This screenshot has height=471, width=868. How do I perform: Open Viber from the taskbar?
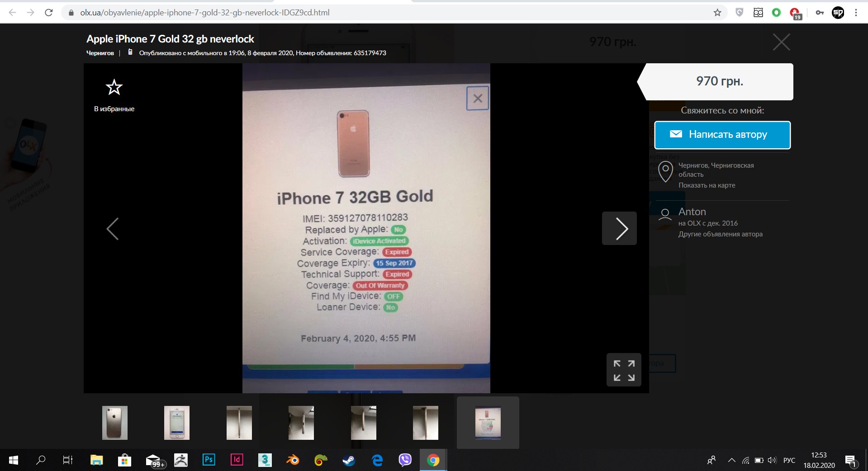click(405, 460)
